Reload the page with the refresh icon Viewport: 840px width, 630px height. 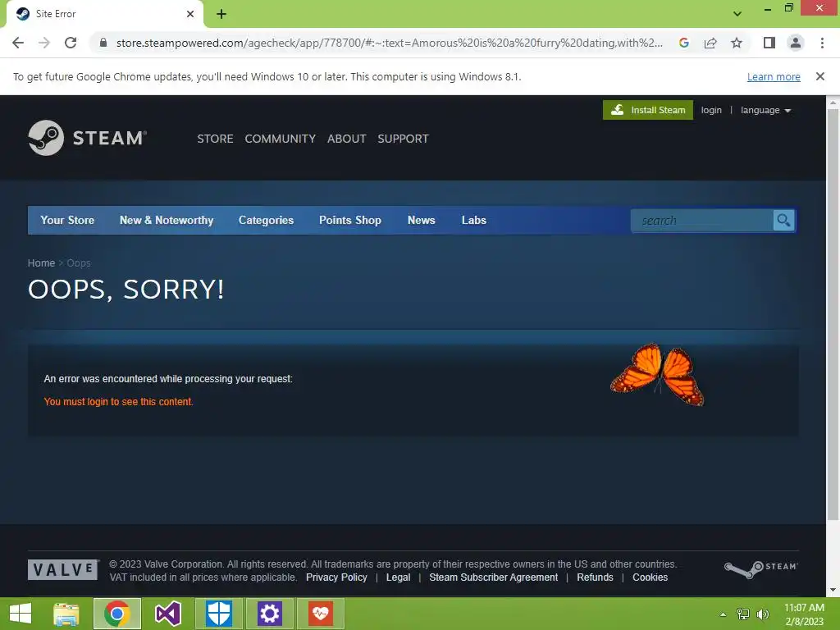(x=71, y=43)
